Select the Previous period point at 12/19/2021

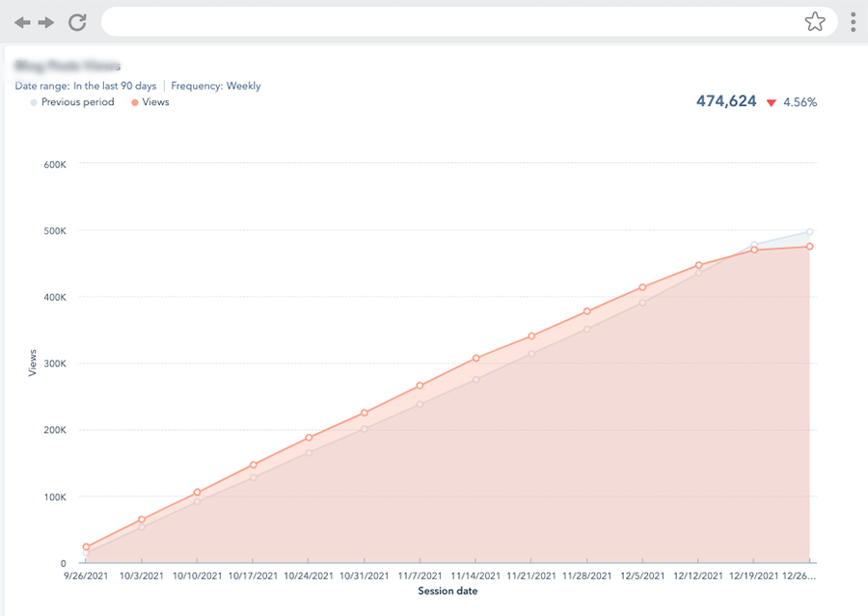[754, 244]
